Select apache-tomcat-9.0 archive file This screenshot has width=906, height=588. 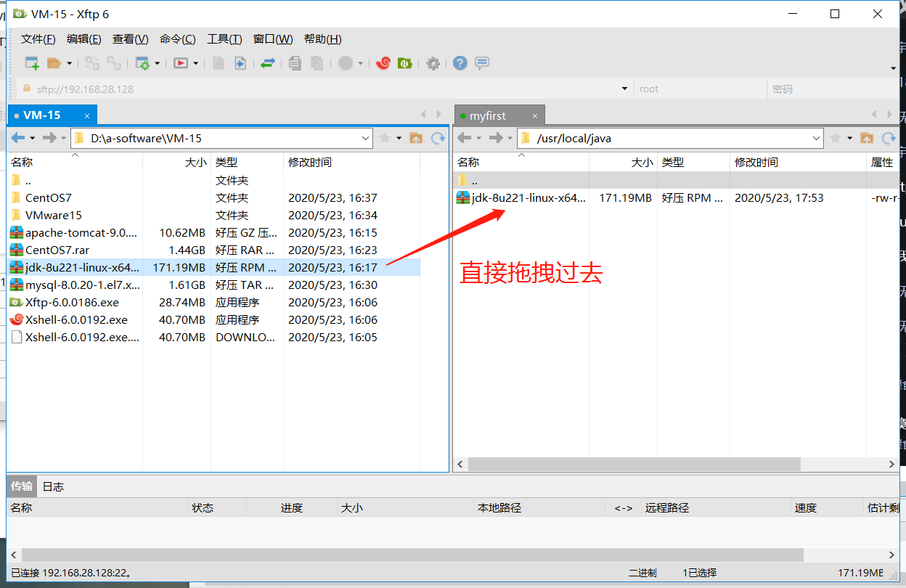coord(213,232)
